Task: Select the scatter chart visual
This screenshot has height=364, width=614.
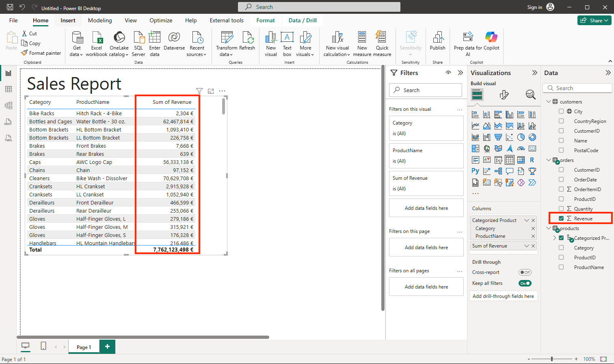Action: (x=510, y=137)
